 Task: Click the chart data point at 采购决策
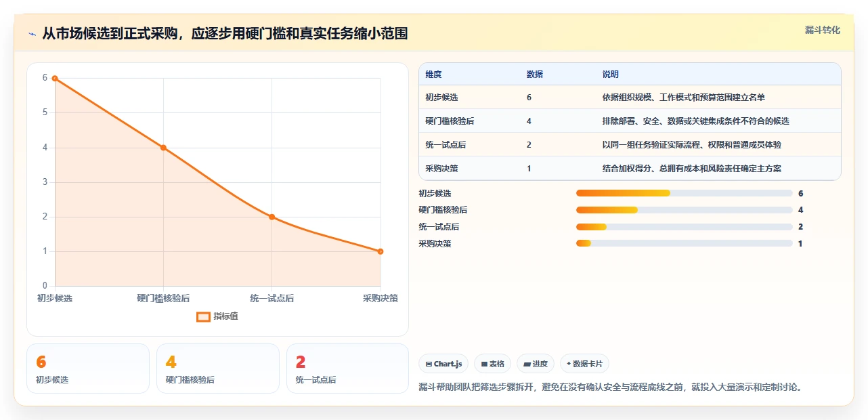381,251
